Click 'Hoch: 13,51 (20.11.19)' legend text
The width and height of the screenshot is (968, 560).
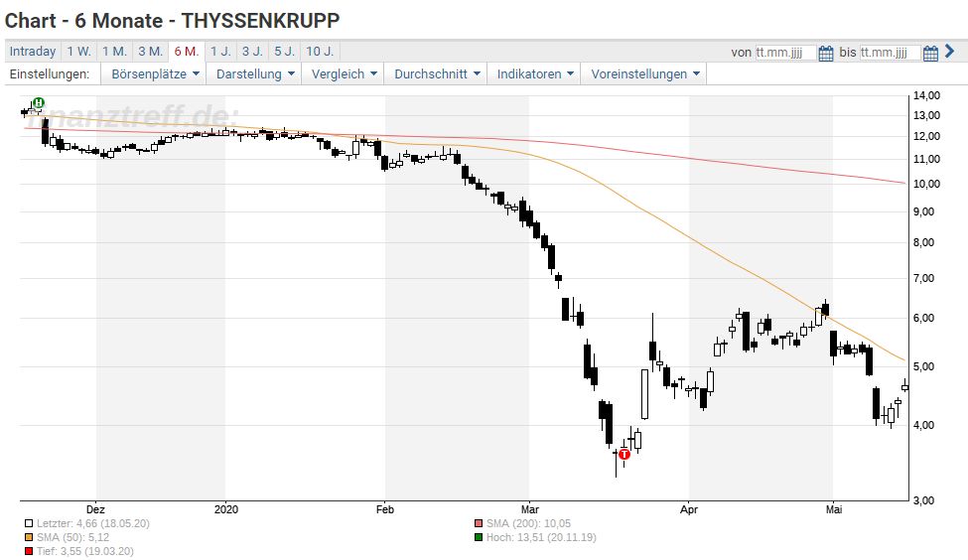[541, 538]
